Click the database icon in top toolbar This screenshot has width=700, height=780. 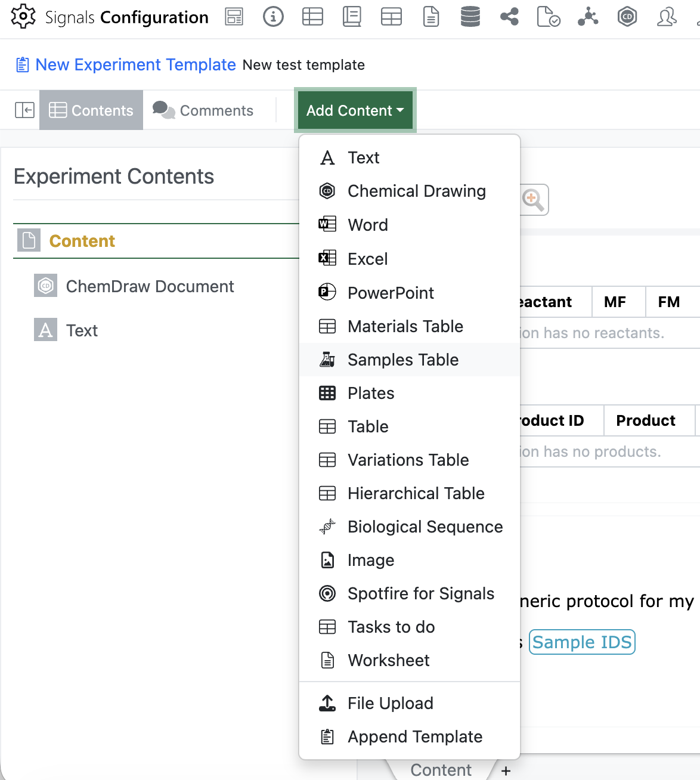470,17
